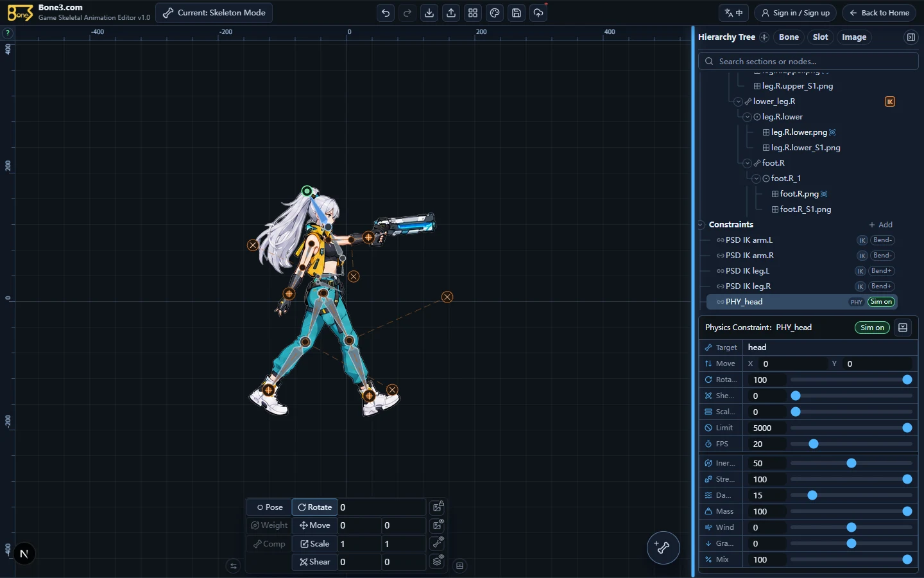
Task: Toggle Sim on badge of PHY_head row
Action: click(x=881, y=302)
